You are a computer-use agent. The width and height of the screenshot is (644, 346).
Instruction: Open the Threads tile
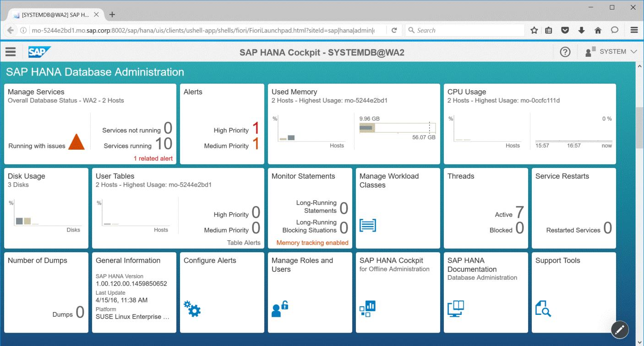(x=486, y=208)
